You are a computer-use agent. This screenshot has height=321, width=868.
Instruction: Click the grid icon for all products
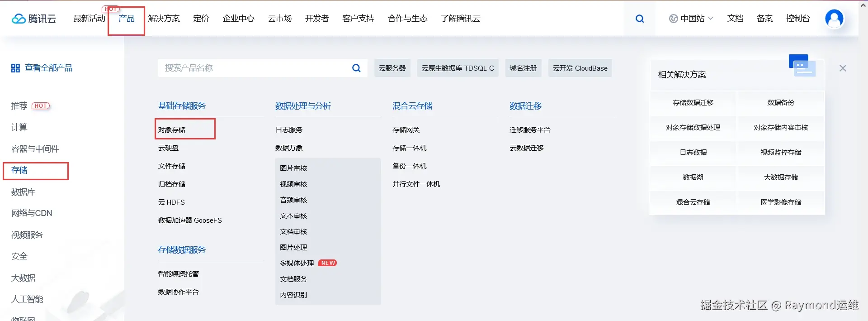coord(15,68)
